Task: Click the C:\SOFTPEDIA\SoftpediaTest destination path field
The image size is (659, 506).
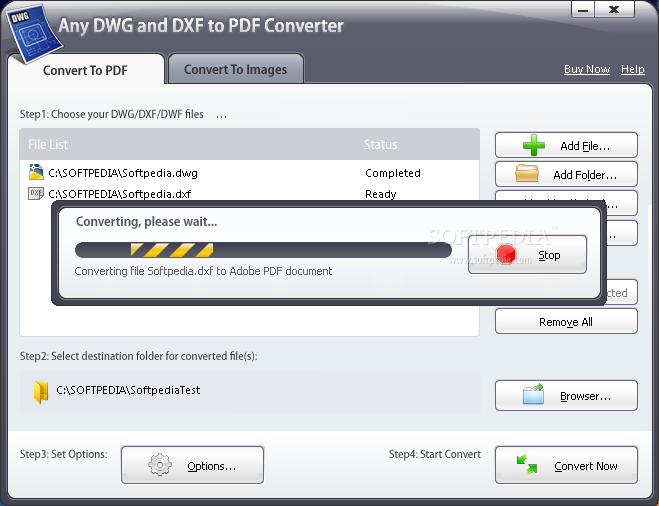Action: [x=250, y=392]
